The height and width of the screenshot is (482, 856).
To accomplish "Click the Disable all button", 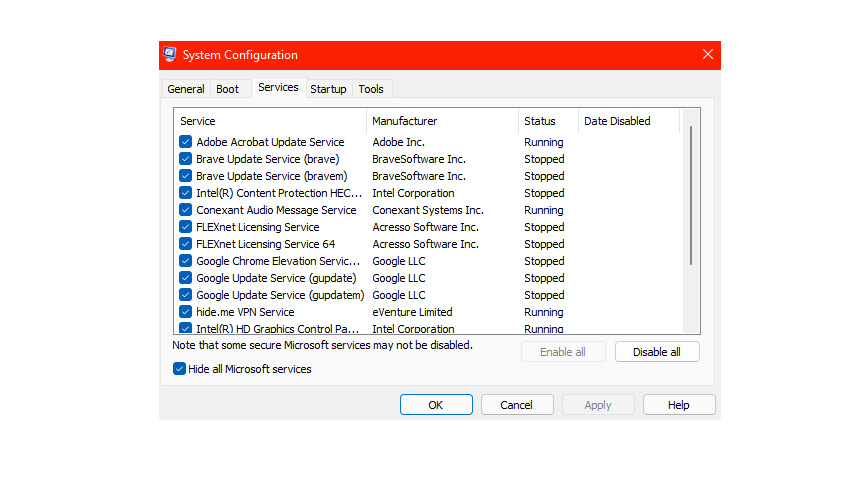I will 657,352.
